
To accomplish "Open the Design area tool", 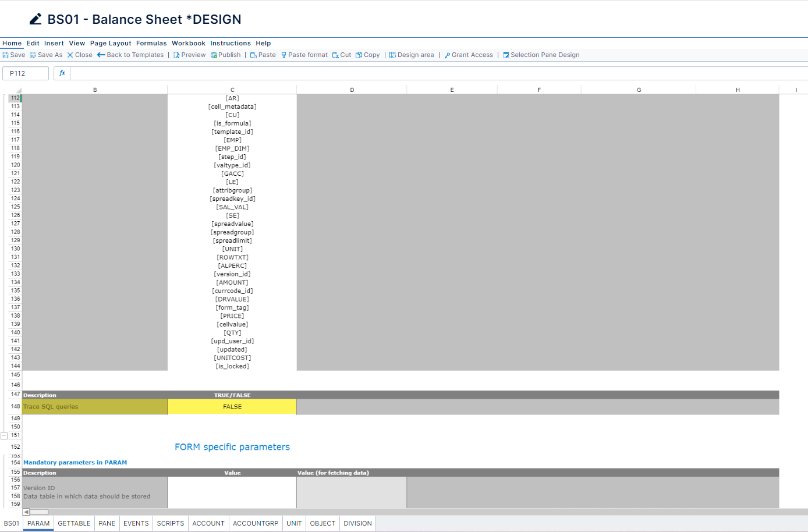I will [x=412, y=55].
